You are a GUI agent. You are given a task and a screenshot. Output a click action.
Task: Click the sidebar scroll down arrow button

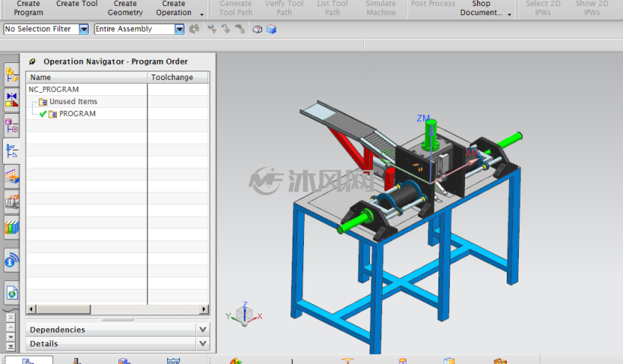tap(11, 337)
